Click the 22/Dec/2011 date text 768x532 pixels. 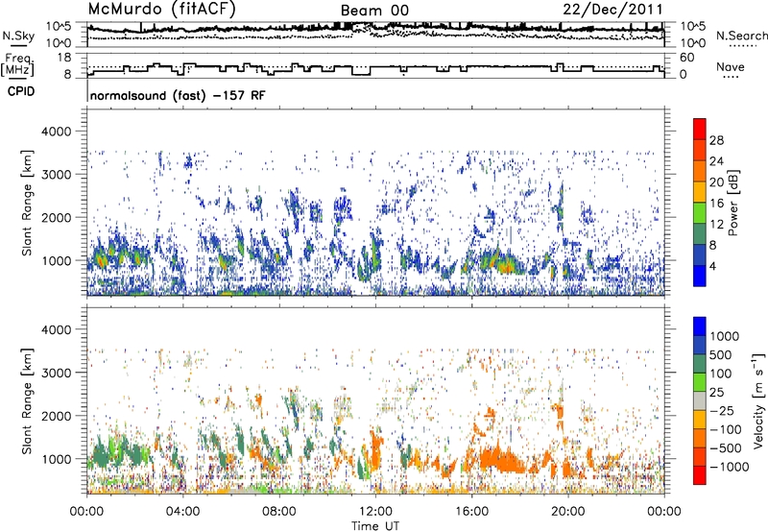612,10
